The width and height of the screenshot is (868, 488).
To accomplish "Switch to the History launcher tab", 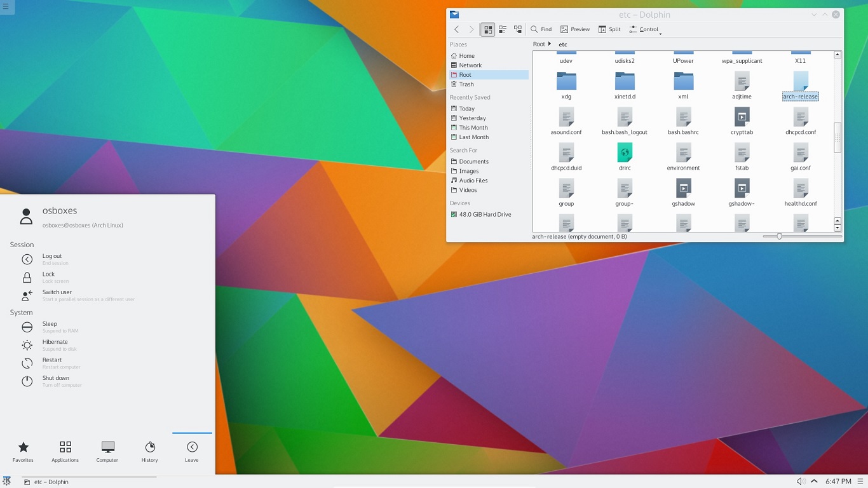I will click(x=149, y=452).
